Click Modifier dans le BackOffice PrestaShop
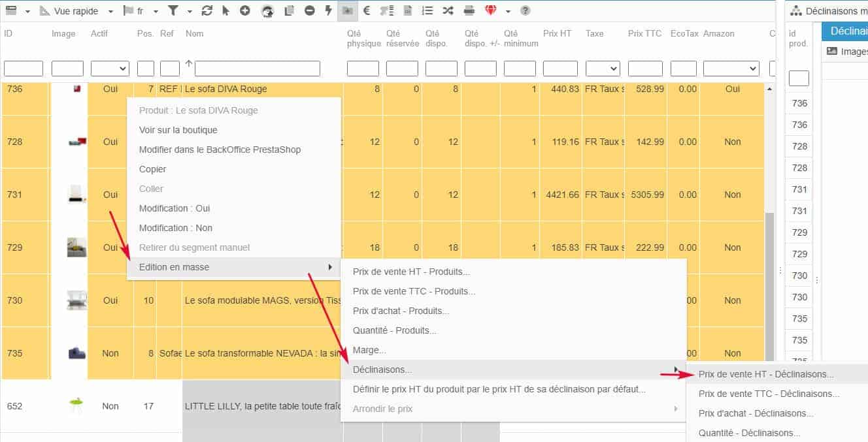 [220, 150]
